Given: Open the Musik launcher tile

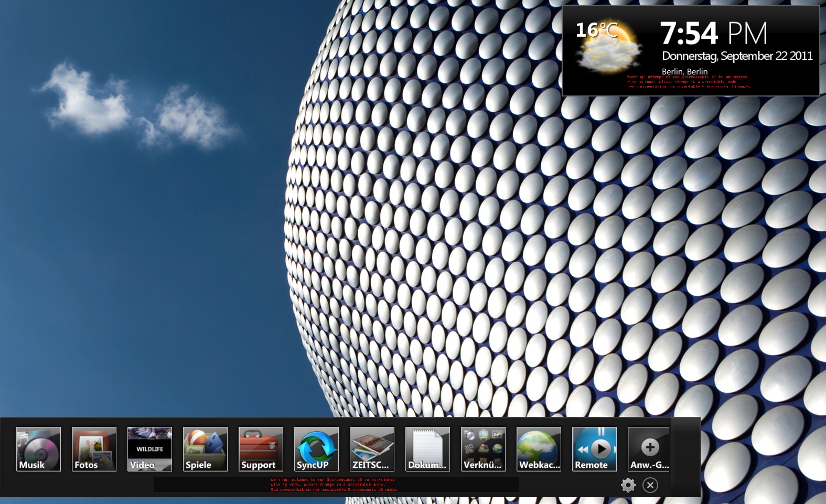Looking at the screenshot, I should click(x=38, y=449).
